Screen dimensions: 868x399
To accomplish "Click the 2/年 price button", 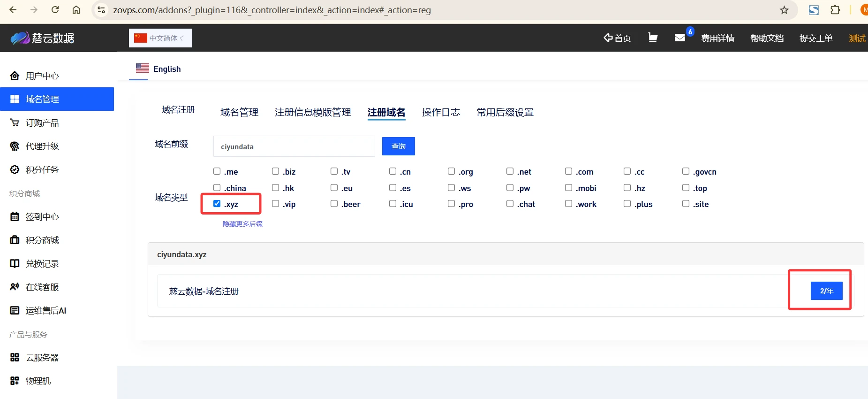I will point(826,291).
